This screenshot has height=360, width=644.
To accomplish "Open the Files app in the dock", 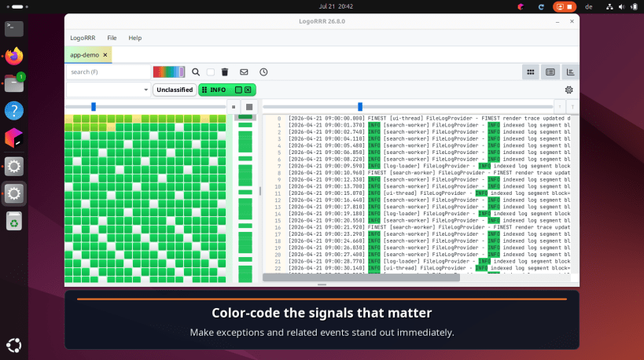I will [x=14, y=84].
